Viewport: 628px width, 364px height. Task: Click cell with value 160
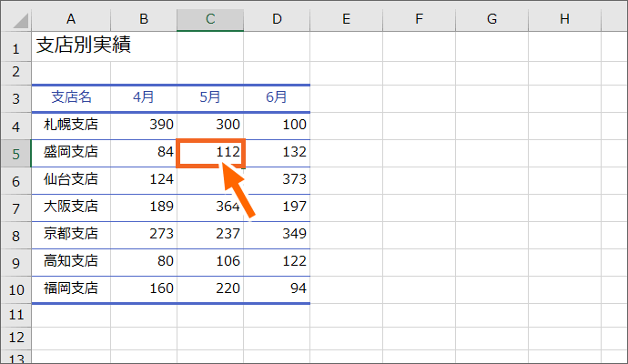point(144,289)
